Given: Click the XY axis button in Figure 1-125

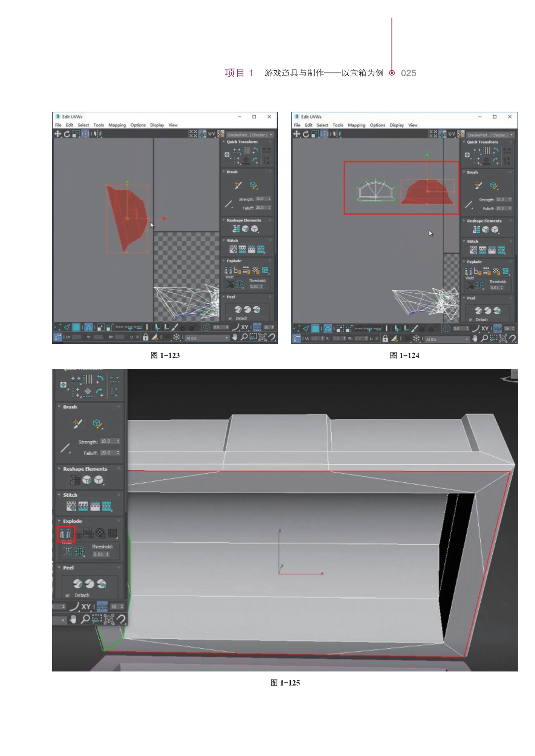Looking at the screenshot, I should tap(86, 607).
